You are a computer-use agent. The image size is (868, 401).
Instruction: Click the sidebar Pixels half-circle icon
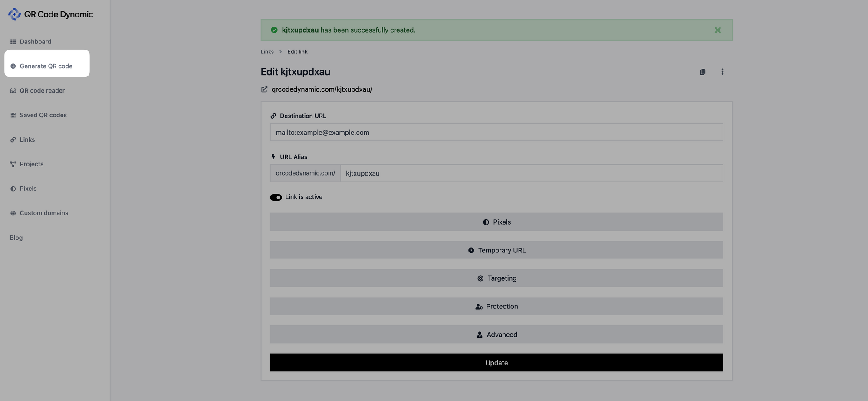pyautogui.click(x=13, y=189)
